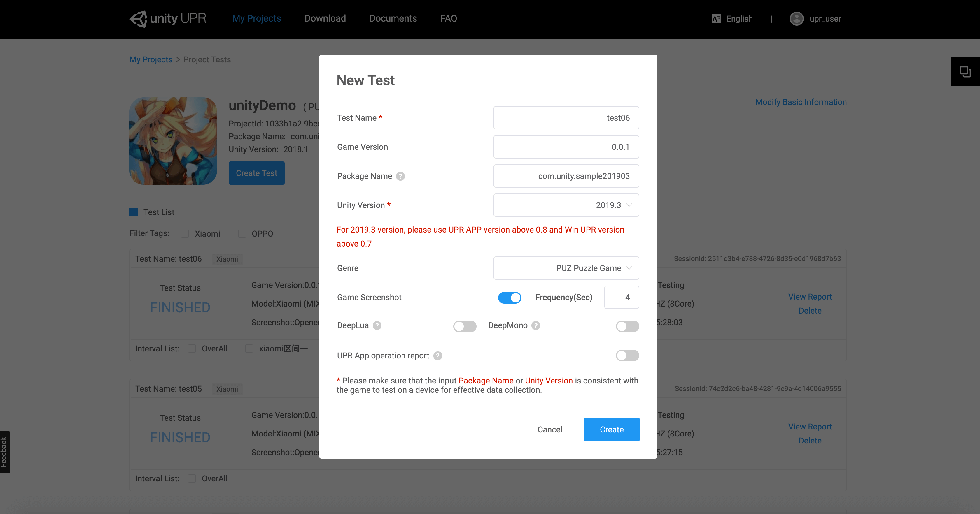Click the DeepMono help question icon
This screenshot has height=514, width=980.
click(x=536, y=325)
